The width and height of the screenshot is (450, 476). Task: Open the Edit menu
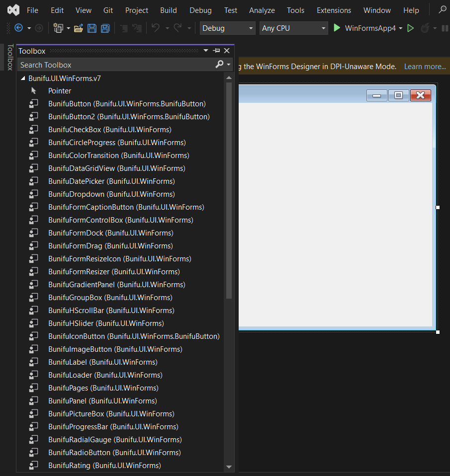point(57,10)
